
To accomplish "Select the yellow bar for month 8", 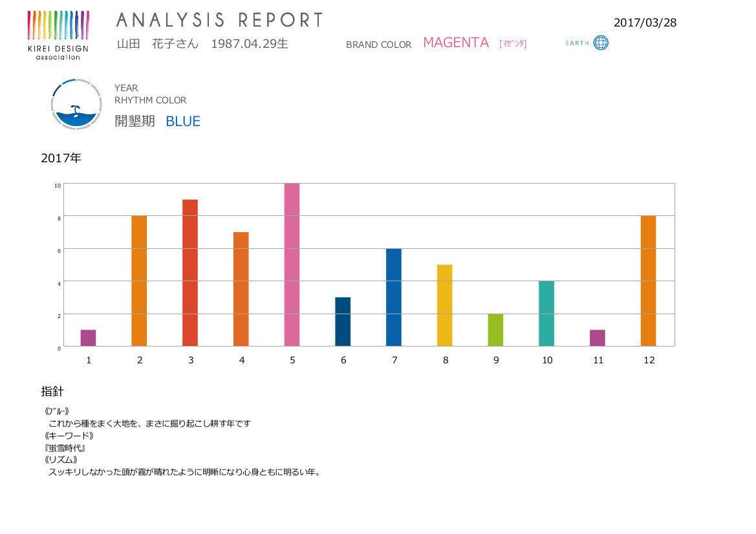I will 444,305.
